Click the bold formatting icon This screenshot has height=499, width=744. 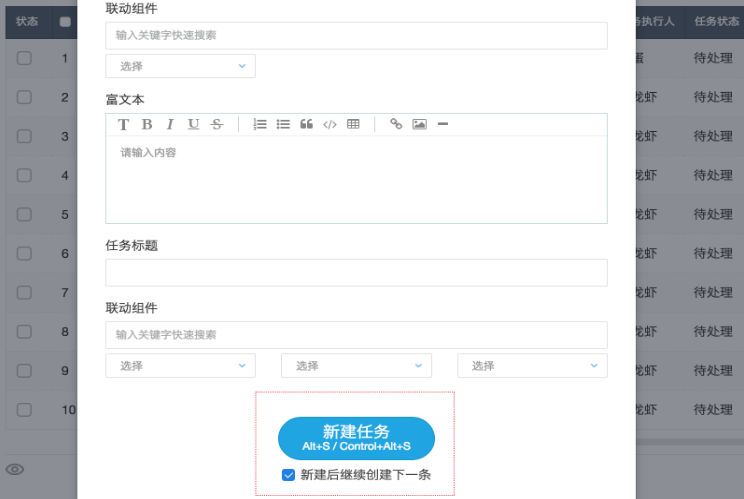click(147, 124)
